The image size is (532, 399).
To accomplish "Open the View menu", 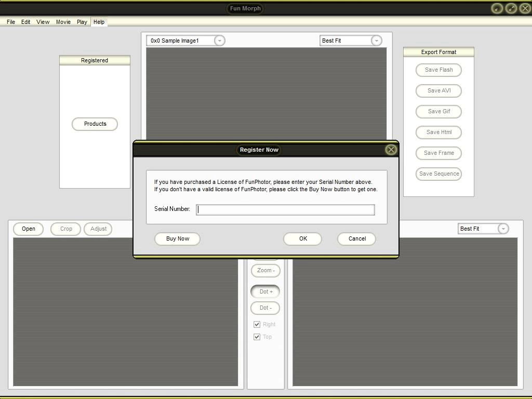I will (x=43, y=22).
